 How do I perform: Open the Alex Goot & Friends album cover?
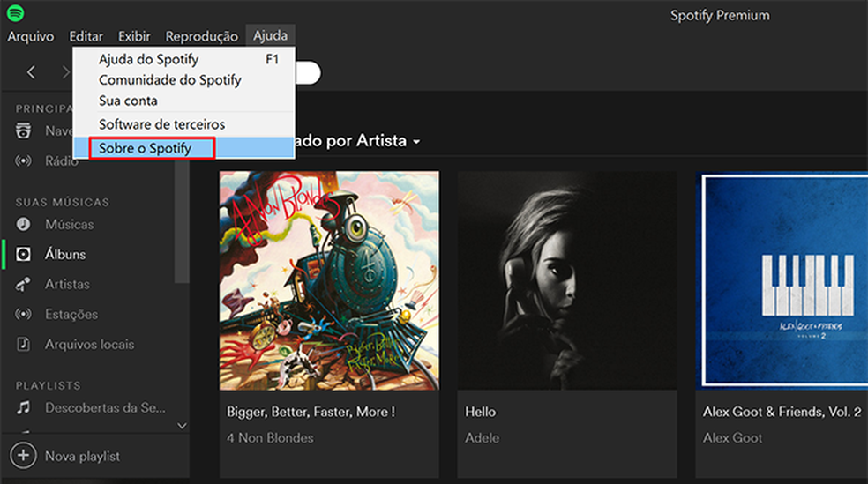pos(782,280)
